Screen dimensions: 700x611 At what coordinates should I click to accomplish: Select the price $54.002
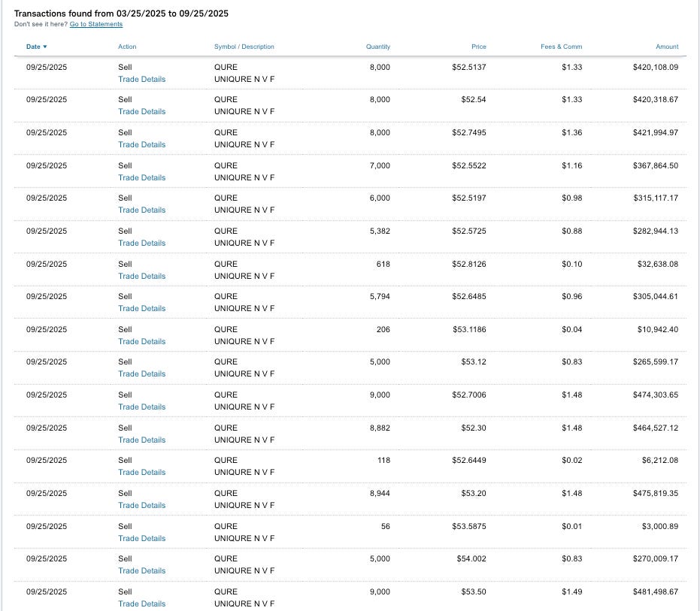tap(471, 558)
